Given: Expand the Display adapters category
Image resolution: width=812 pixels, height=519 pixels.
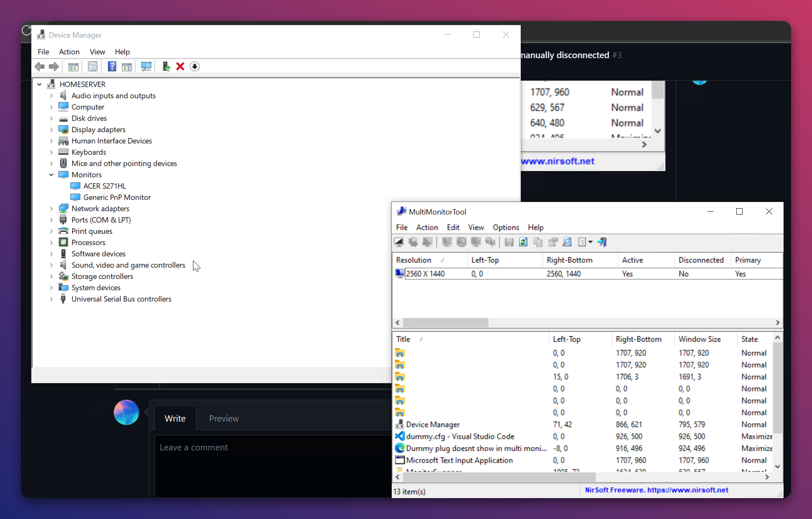Looking at the screenshot, I should click(51, 129).
